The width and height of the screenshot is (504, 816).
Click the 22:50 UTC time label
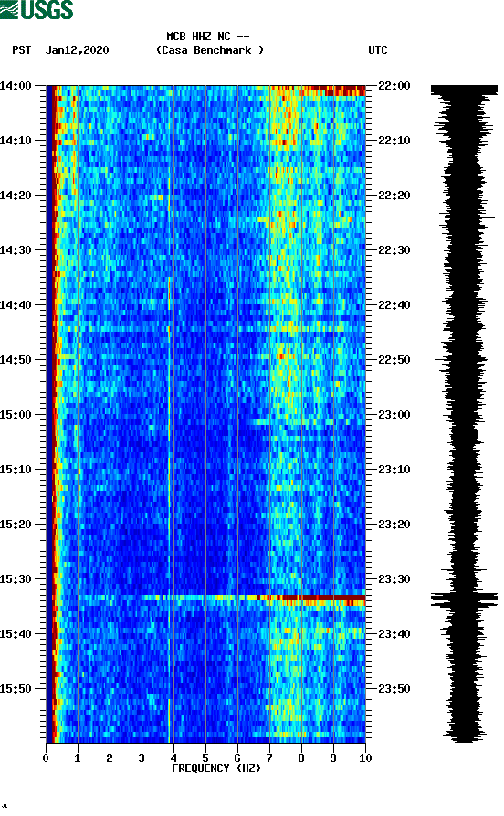tap(394, 360)
